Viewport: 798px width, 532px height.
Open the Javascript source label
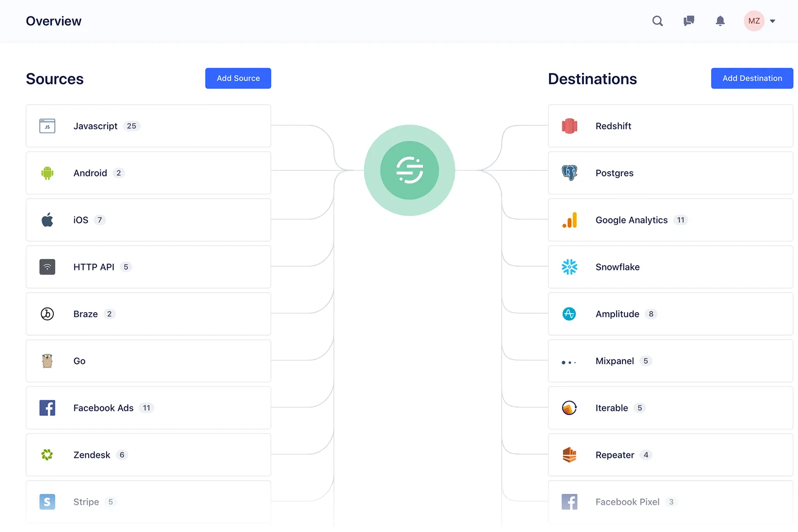coord(95,126)
